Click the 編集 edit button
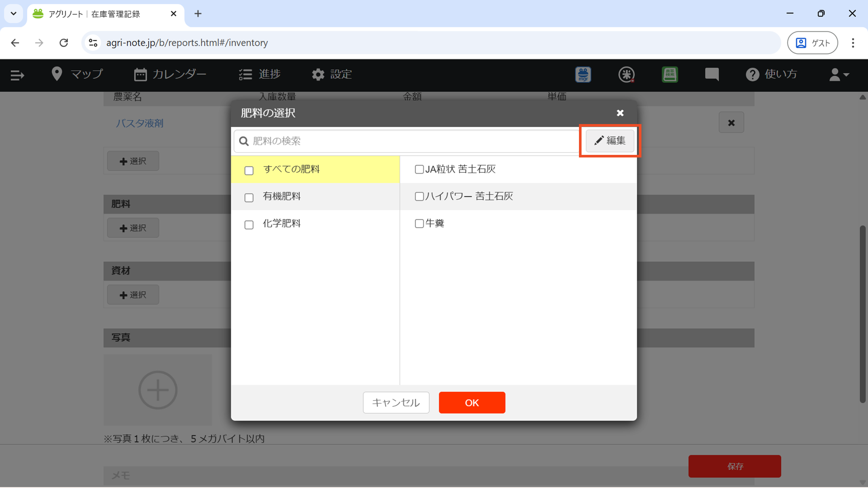 pyautogui.click(x=610, y=141)
